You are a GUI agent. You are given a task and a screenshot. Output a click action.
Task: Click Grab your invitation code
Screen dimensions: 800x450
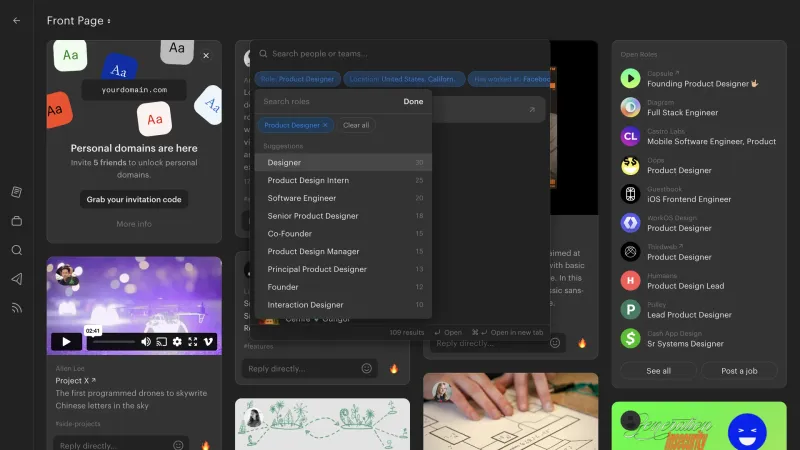pyautogui.click(x=134, y=199)
